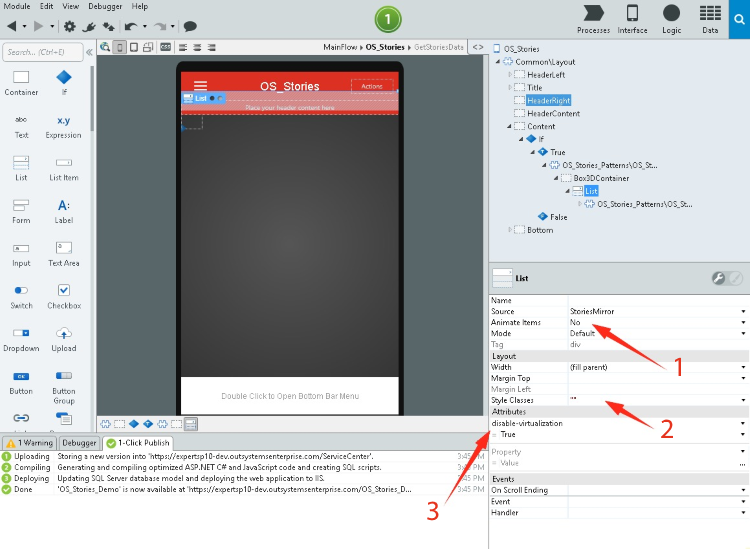Select the Switch widget in toolbox

[x=21, y=296]
